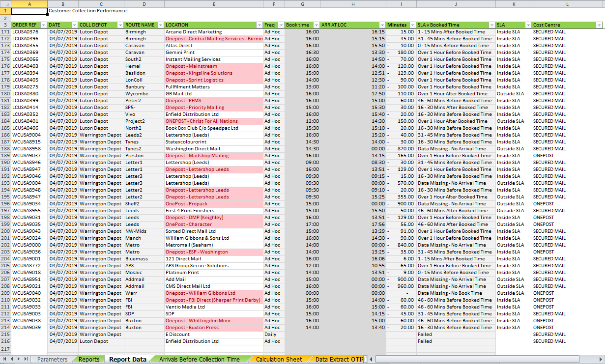Open the LOCATION filter dropdown

259,25
